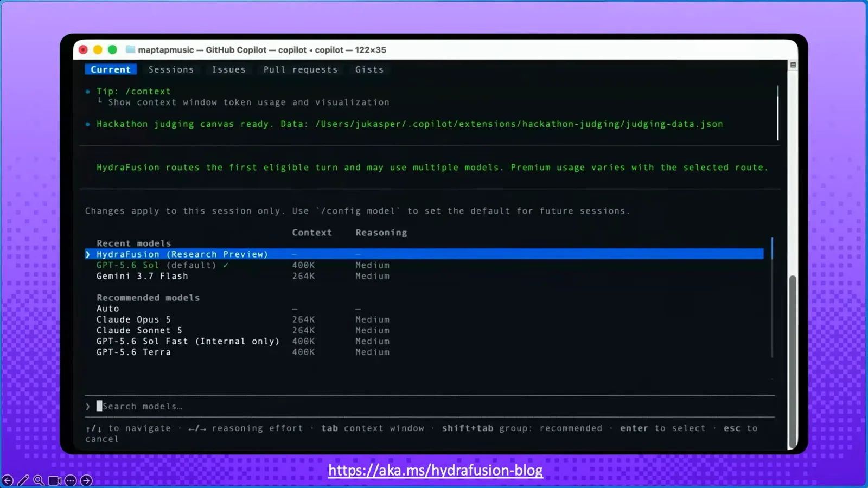The width and height of the screenshot is (868, 488).
Task: Click the green maximize window button
Action: [112, 49]
